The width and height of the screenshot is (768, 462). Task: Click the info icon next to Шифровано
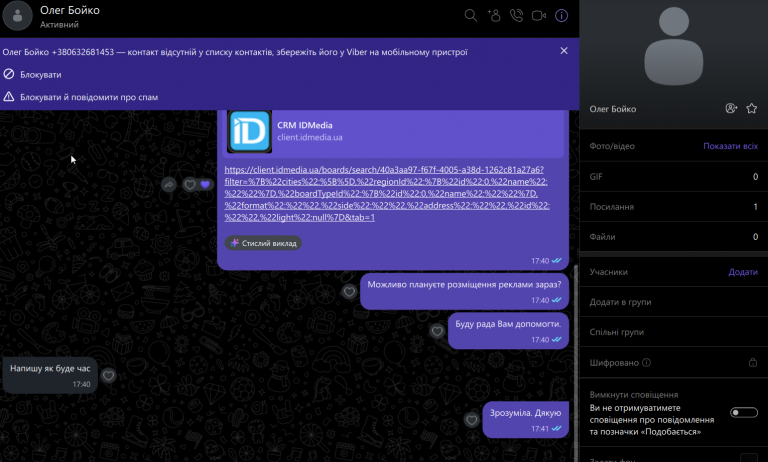(647, 363)
